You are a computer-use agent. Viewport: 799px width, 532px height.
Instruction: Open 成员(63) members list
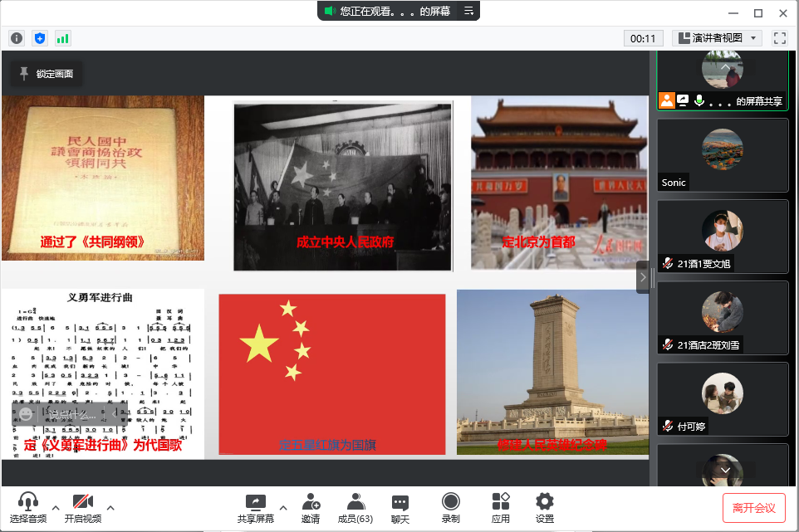(355, 507)
